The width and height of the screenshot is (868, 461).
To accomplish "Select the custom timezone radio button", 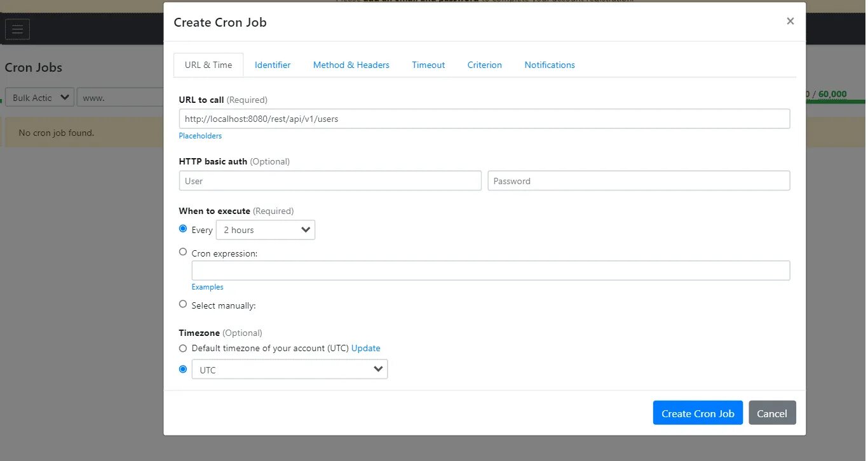I will click(x=183, y=369).
